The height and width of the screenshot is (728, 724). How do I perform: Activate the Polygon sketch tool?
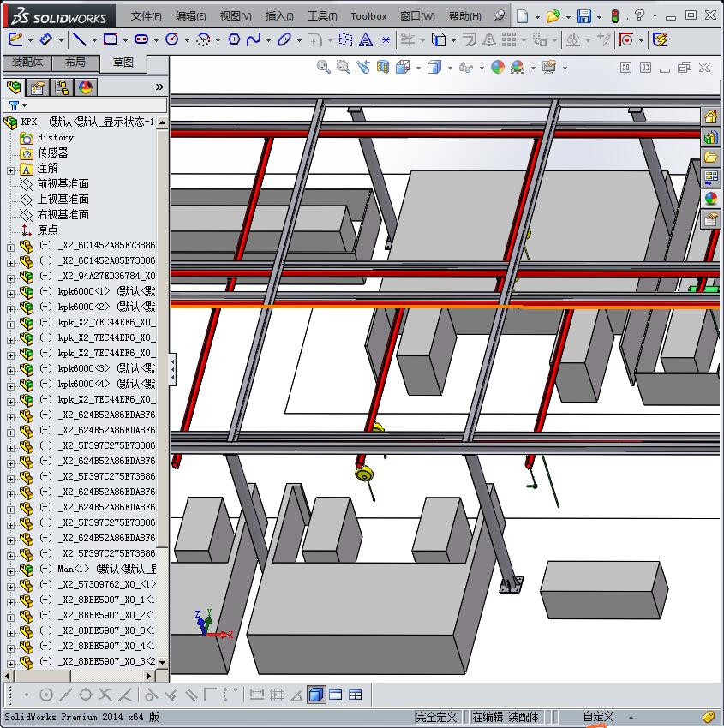pyautogui.click(x=234, y=40)
